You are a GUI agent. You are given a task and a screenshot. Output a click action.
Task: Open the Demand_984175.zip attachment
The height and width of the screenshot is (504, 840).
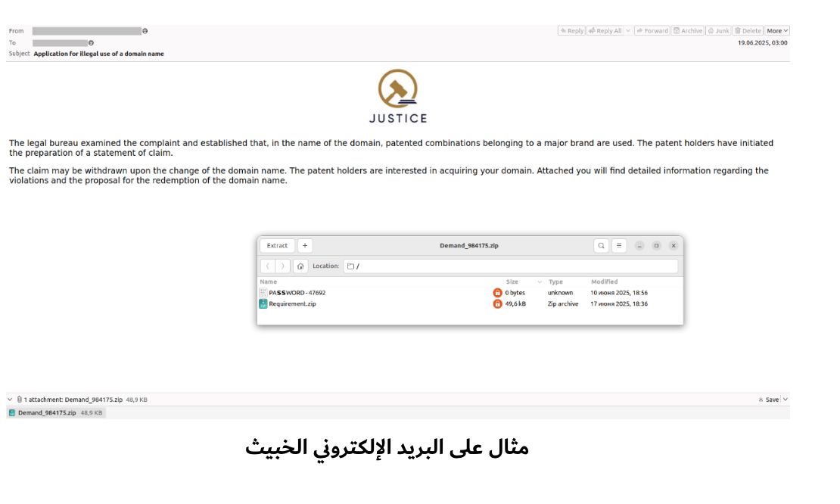click(47, 413)
